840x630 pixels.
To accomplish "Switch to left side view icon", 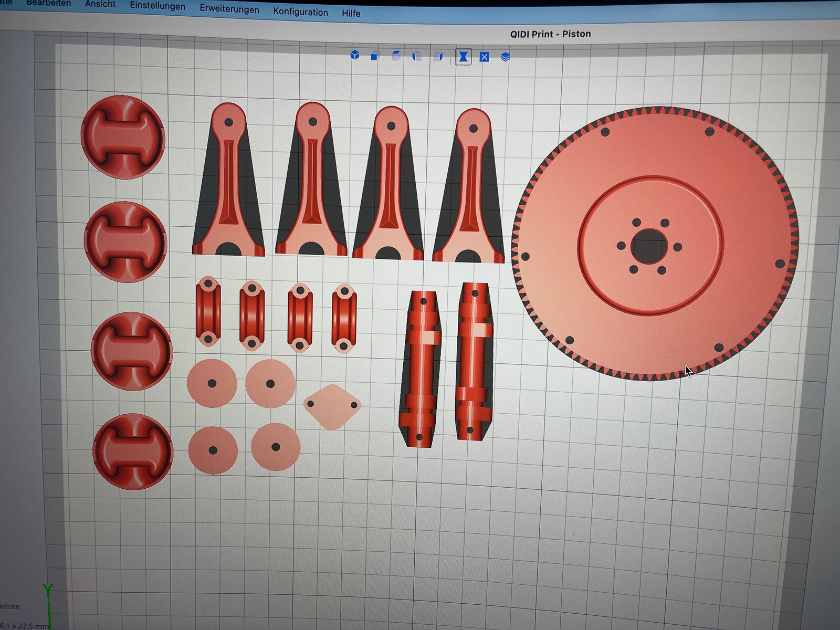I will 417,56.
